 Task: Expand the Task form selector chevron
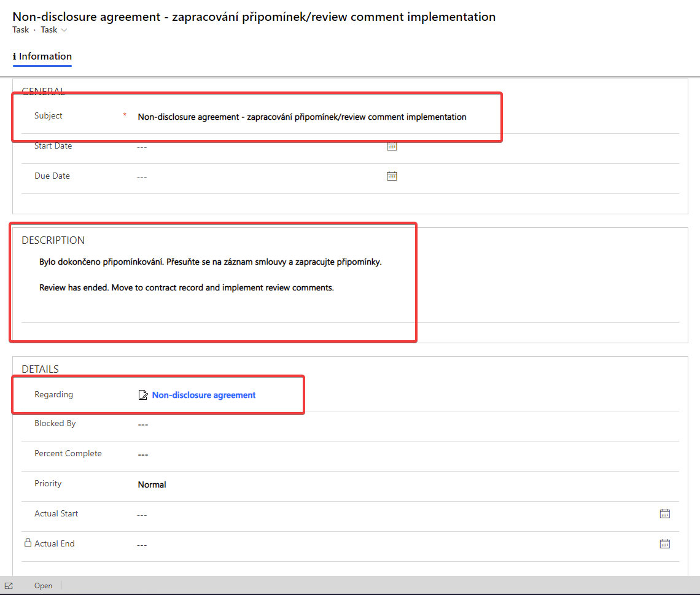click(x=64, y=30)
